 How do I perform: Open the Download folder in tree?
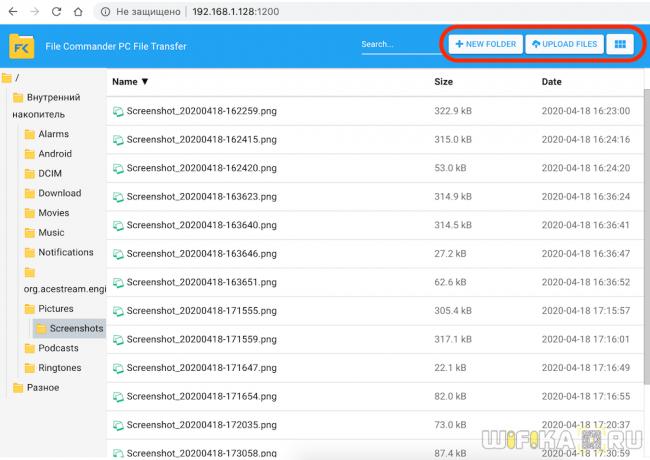59,193
